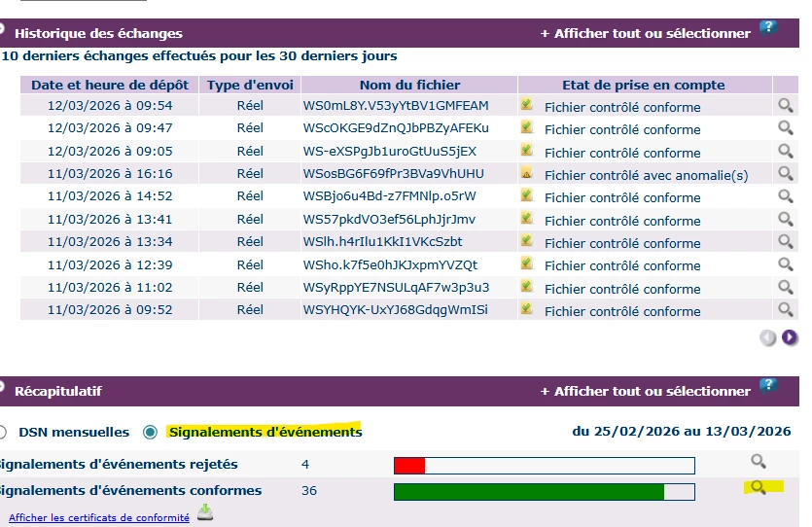Screen dimensions: 812x527
Task: Select DSN mensuelles radio option
Action: [x=2, y=433]
